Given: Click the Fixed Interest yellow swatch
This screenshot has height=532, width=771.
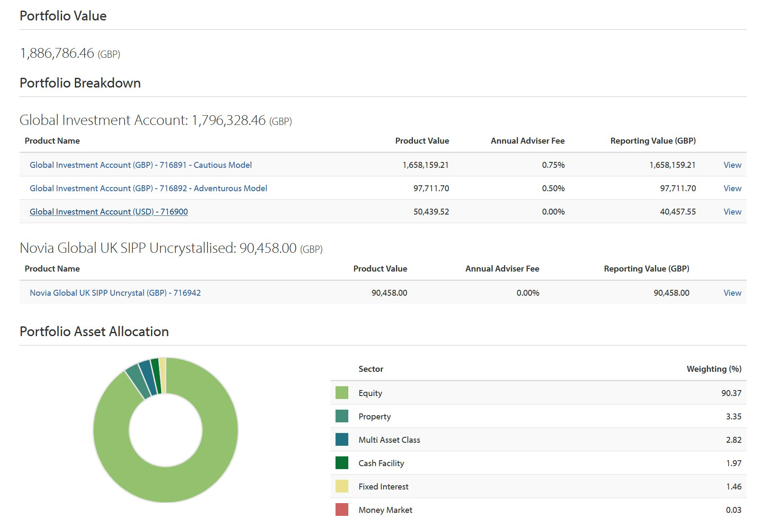Looking at the screenshot, I should coord(341,486).
